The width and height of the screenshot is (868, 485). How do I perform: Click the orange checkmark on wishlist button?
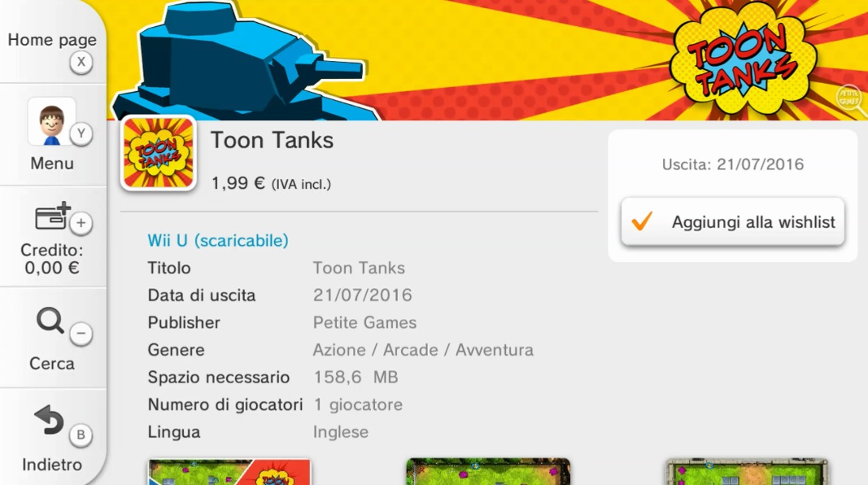click(642, 221)
